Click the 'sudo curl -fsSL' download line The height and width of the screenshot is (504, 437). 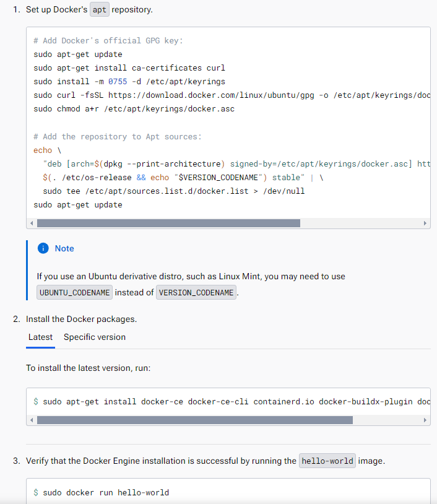tap(231, 95)
